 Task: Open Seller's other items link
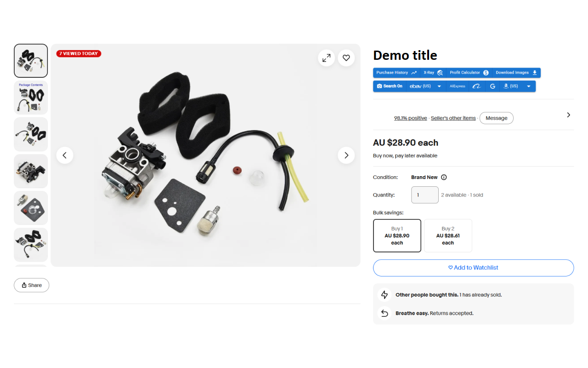pos(453,118)
